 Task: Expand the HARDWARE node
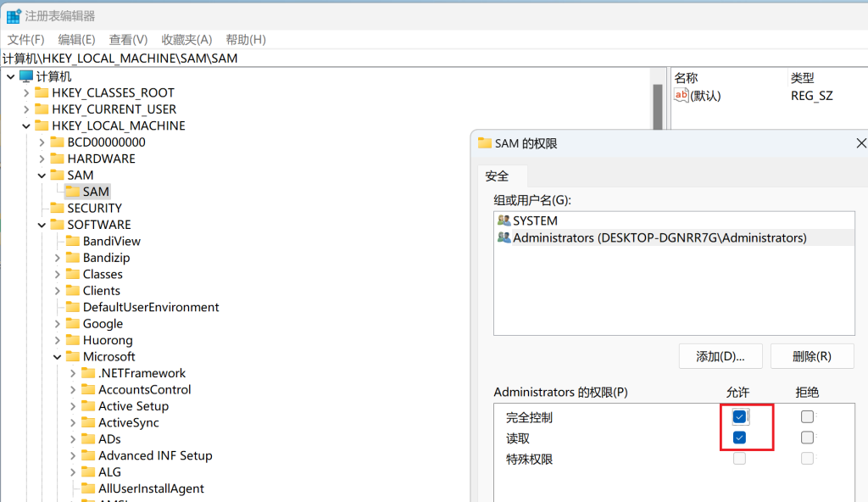pos(42,159)
